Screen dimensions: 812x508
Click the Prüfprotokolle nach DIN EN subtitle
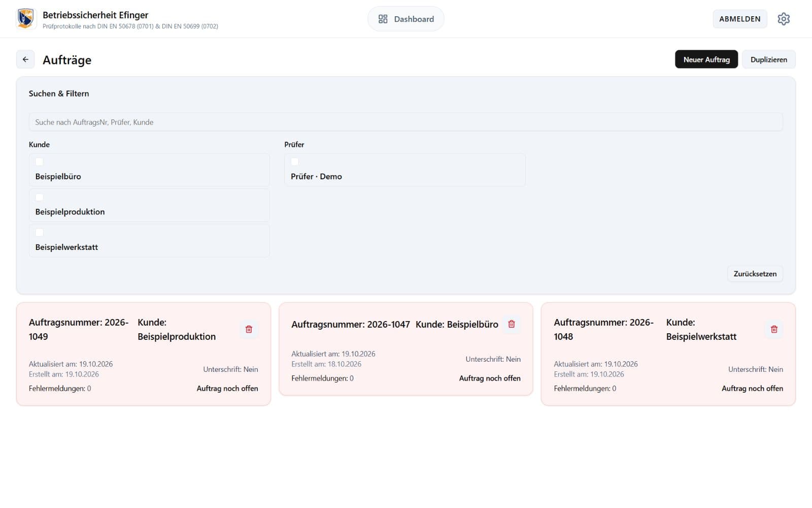coord(130,26)
